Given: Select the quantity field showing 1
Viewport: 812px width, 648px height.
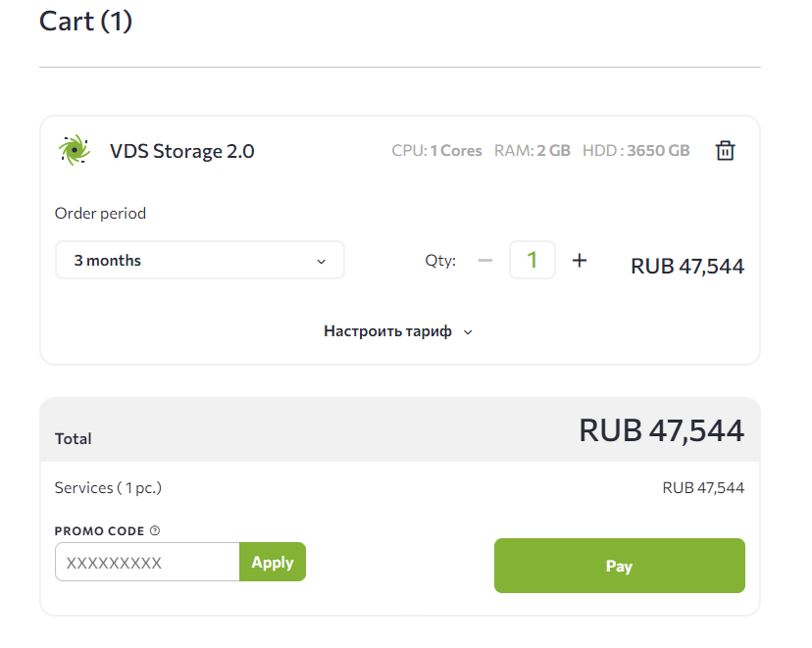Looking at the screenshot, I should pyautogui.click(x=532, y=260).
